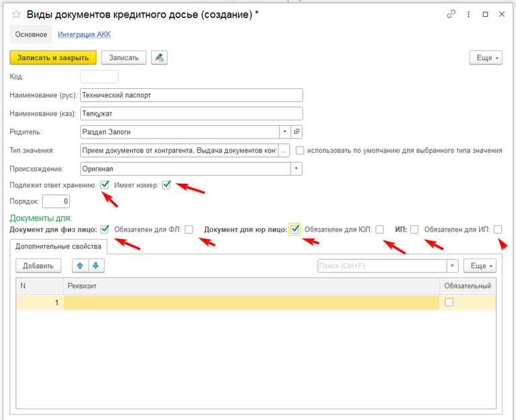
Task: Click the Поиск (Ctrl+F) search box
Action: pyautogui.click(x=382, y=266)
